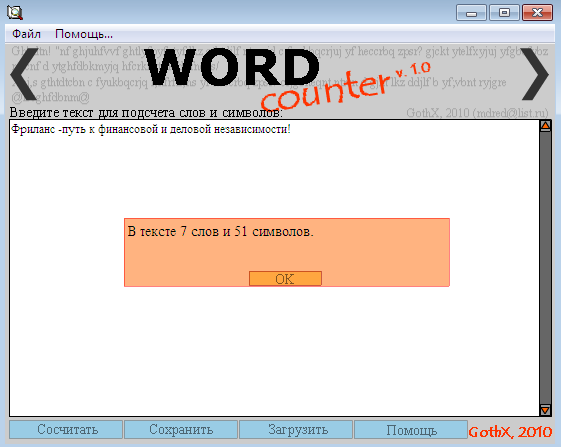Click the Сохранить button

tap(181, 429)
